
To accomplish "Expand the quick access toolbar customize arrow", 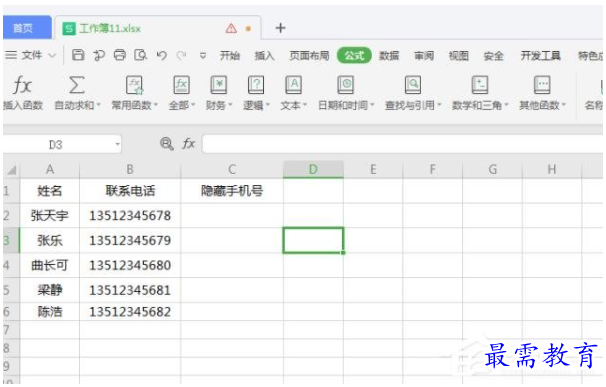I will 203,56.
